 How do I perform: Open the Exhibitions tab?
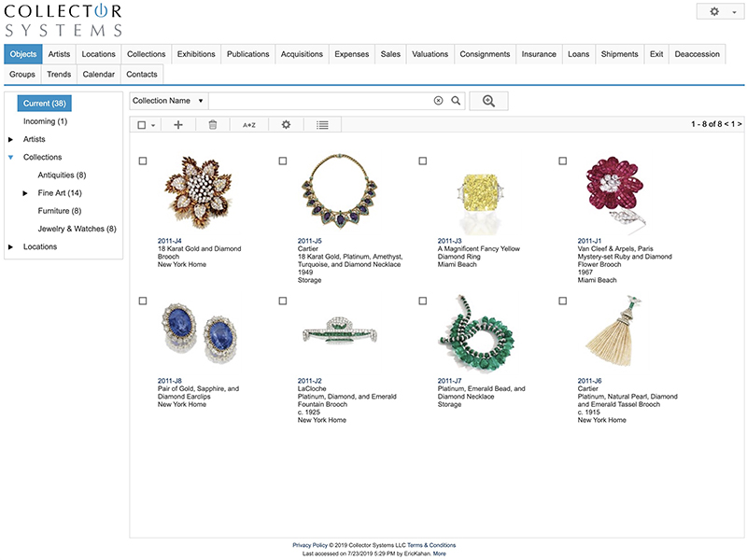tap(196, 54)
